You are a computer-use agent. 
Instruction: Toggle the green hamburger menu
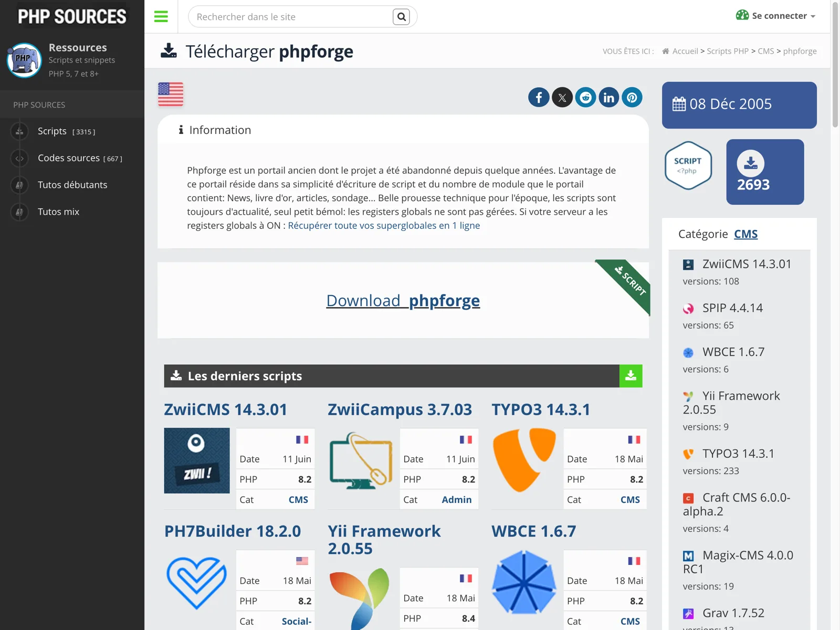point(161,17)
